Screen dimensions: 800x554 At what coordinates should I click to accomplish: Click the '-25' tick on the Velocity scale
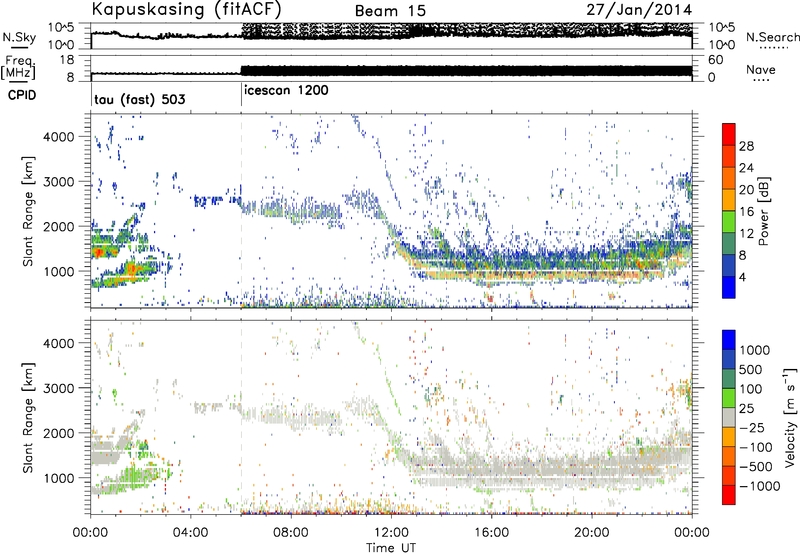tap(752, 428)
